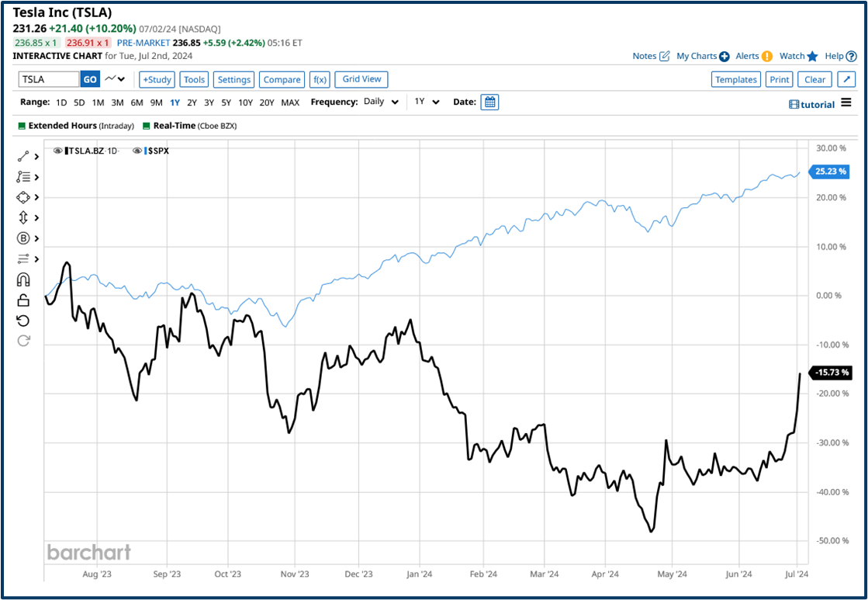Open the calendar icon next to Date
Screen dimensions: 868x600
[x=489, y=102]
